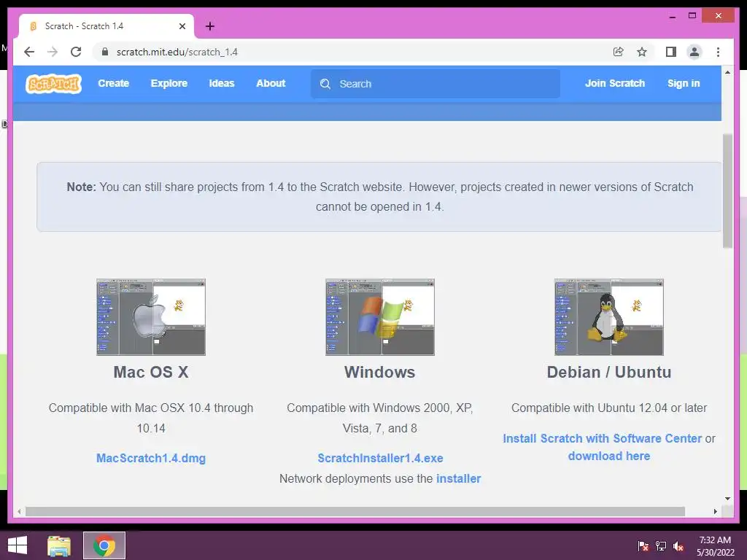The height and width of the screenshot is (560, 747).
Task: View site info via the padlock icon
Action: click(105, 52)
